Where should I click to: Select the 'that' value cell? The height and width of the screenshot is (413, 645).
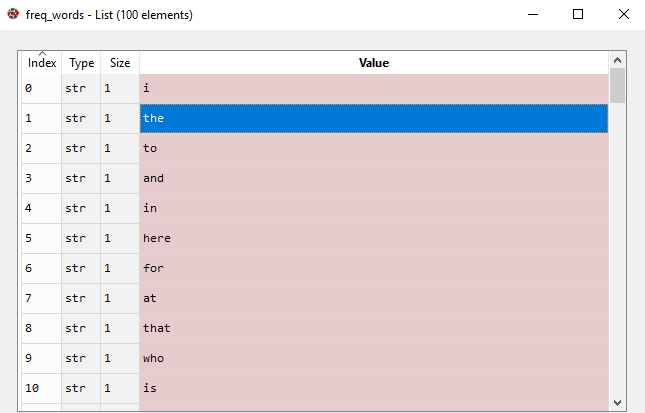click(374, 329)
